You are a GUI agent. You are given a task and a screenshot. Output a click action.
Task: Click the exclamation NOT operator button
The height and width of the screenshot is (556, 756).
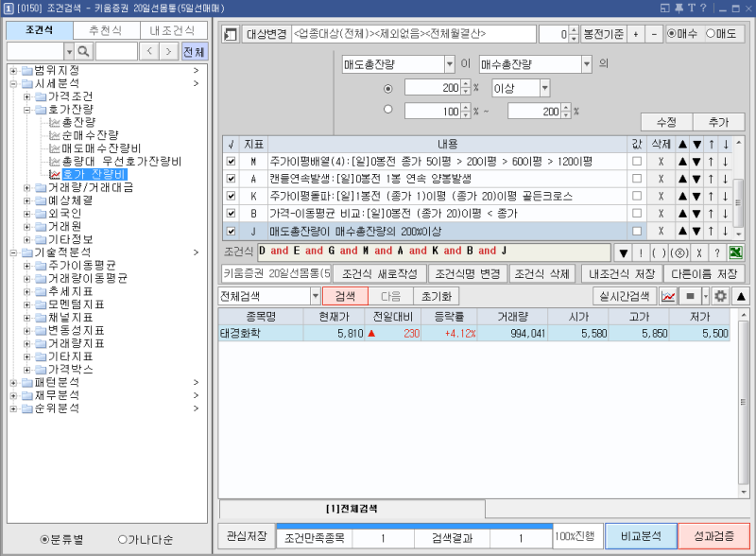641,252
